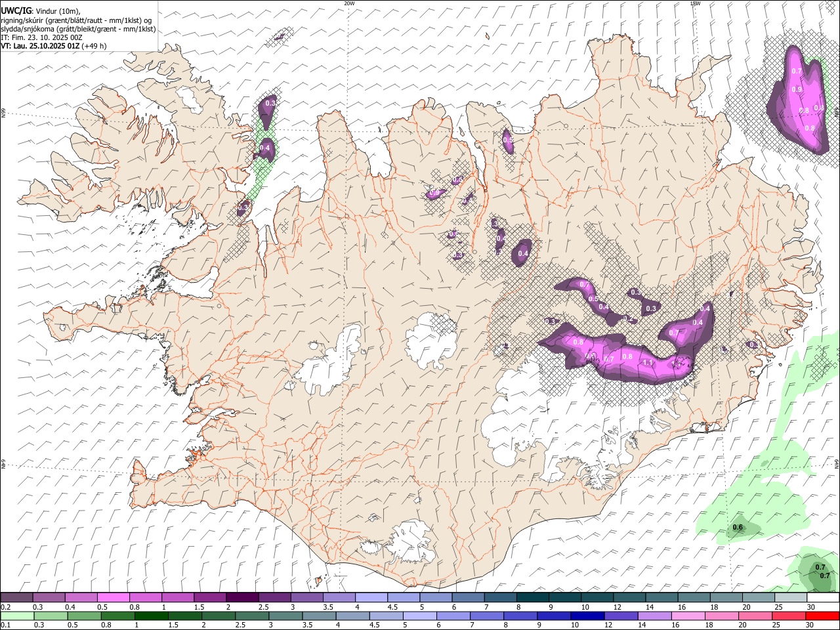Click the "UWC/IG: Vindur (10m)" title text
Image resolution: width=840 pixels, height=630 pixels.
coord(41,11)
